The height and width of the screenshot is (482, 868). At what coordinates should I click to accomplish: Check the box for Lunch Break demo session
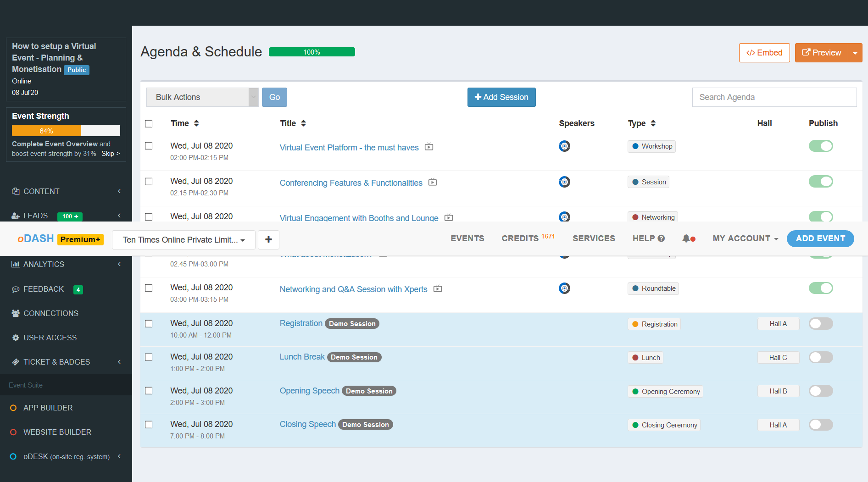pos(149,357)
